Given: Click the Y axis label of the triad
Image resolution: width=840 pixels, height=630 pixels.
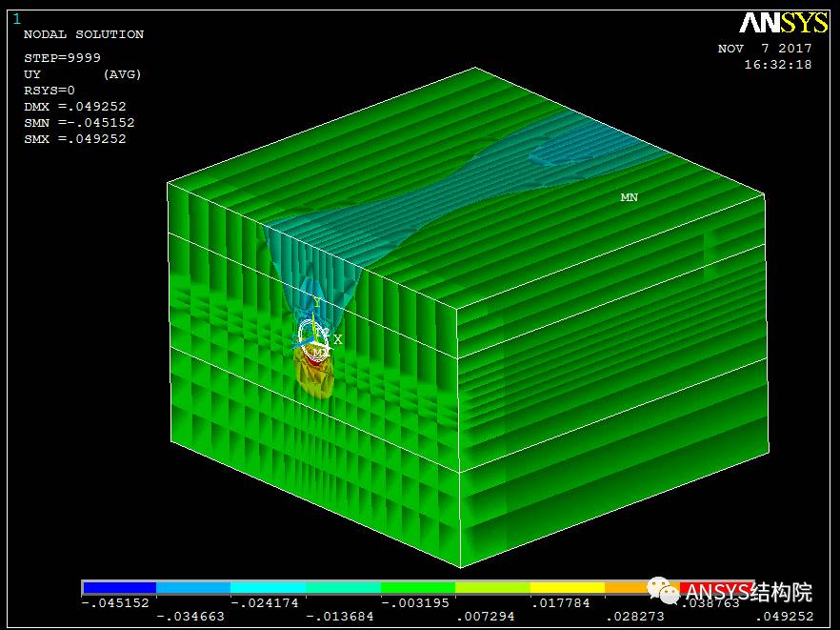Looking at the screenshot, I should pyautogui.click(x=316, y=303).
